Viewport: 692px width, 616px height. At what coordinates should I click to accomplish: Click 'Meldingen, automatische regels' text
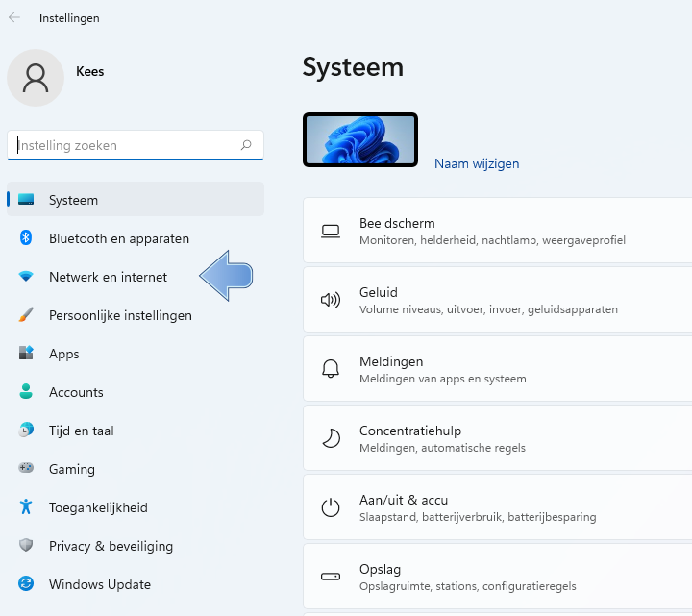(x=442, y=448)
